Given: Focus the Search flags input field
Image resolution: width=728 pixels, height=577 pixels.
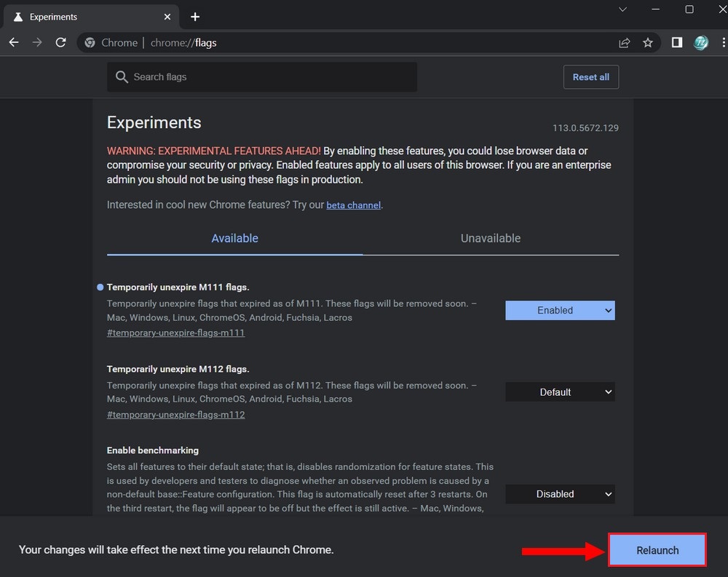Looking at the screenshot, I should pos(262,77).
